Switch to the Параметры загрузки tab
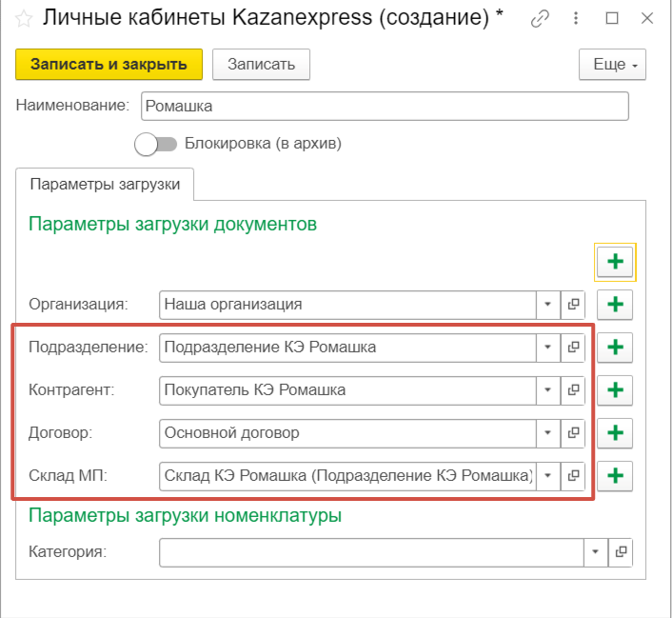The height and width of the screenshot is (618, 672). coord(105,184)
